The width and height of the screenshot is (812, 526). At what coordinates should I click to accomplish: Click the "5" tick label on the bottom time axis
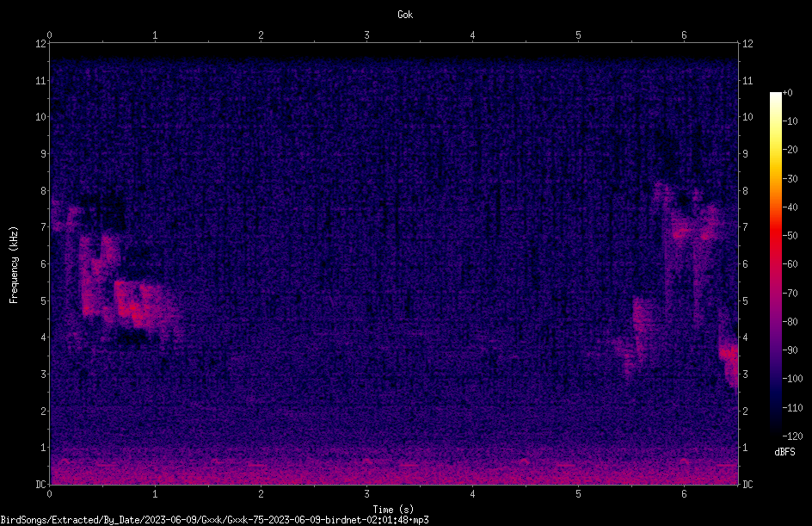(x=578, y=494)
